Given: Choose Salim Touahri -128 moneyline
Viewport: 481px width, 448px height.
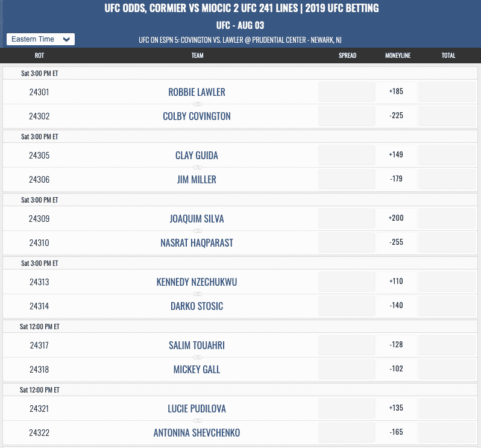Looking at the screenshot, I should tap(396, 344).
